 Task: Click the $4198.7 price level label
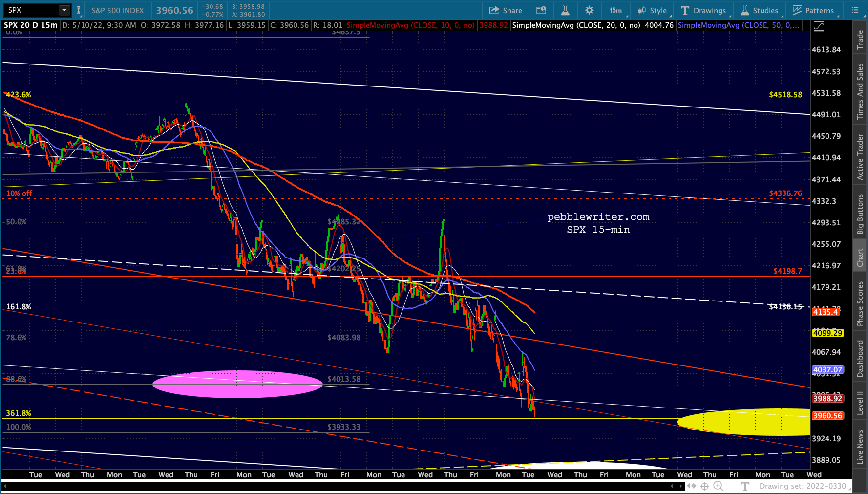pyautogui.click(x=787, y=271)
